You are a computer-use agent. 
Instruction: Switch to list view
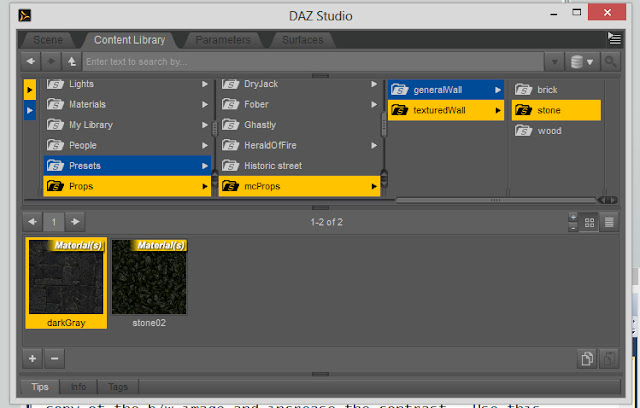pyautogui.click(x=609, y=222)
